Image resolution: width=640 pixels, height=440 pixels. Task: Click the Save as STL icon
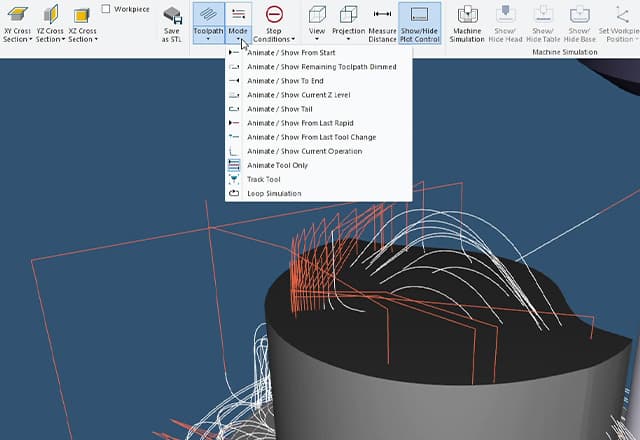172,16
